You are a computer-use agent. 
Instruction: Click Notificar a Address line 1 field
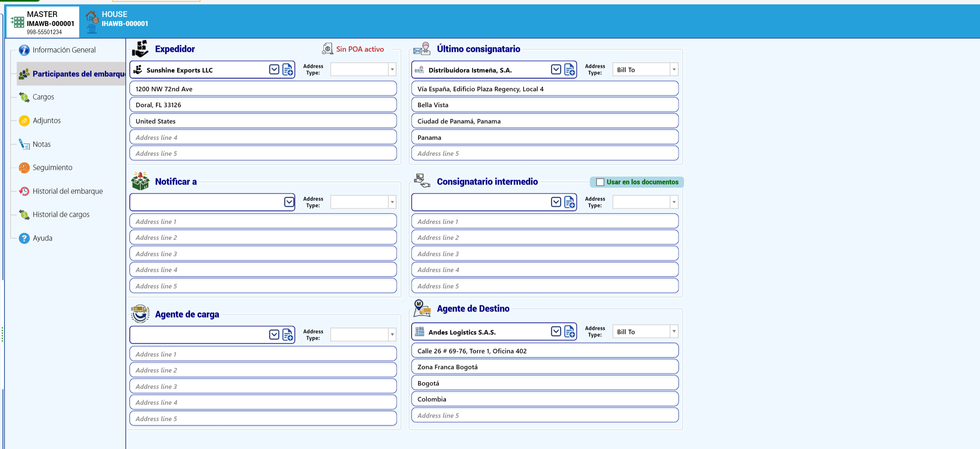263,222
